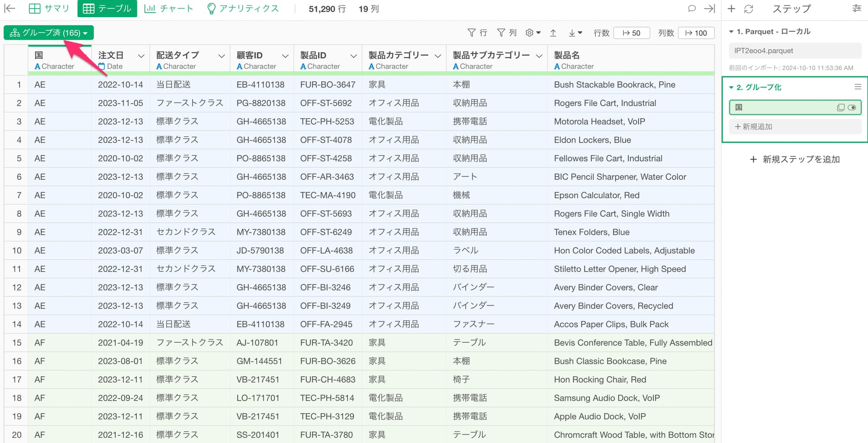The height and width of the screenshot is (443, 868).
Task: Select product ID cell TEC-PH-5253
Action: (x=327, y=121)
